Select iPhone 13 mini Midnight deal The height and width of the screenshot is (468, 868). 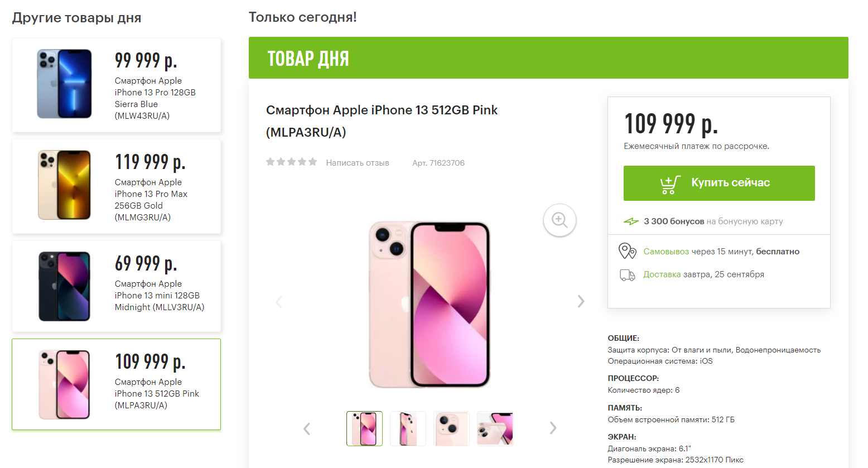[x=116, y=287]
